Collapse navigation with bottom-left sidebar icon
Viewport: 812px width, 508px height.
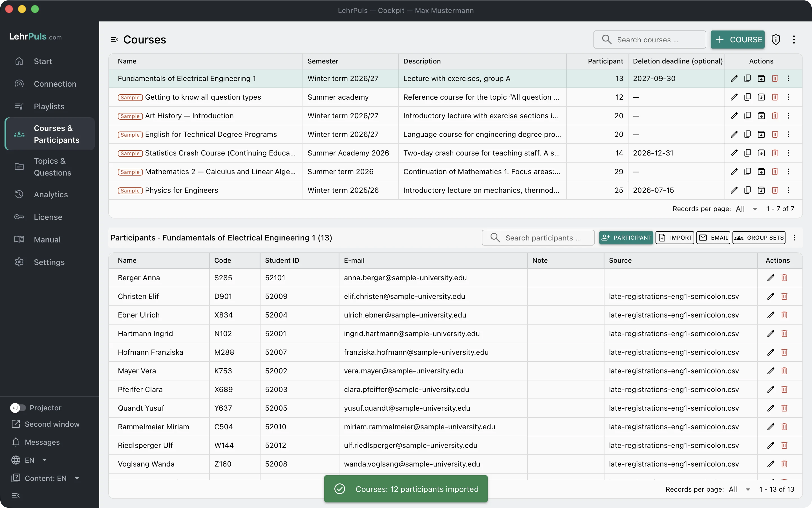coord(16,496)
